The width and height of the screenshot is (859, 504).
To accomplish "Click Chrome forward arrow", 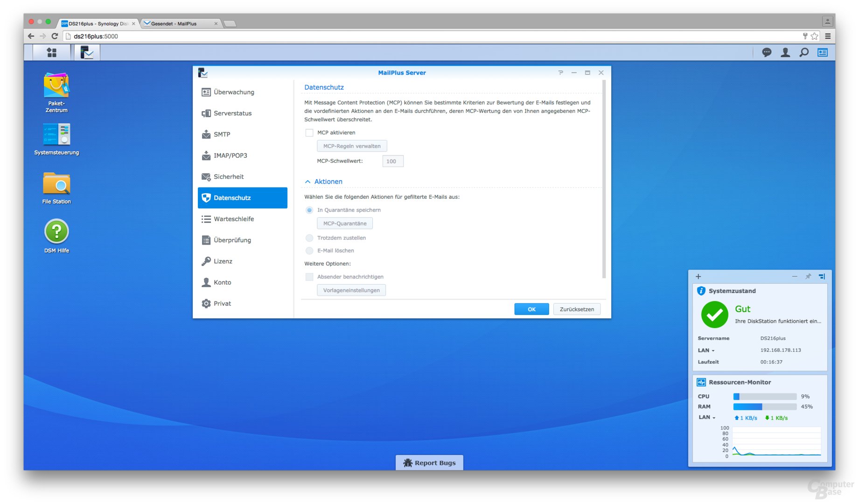I will [x=43, y=36].
